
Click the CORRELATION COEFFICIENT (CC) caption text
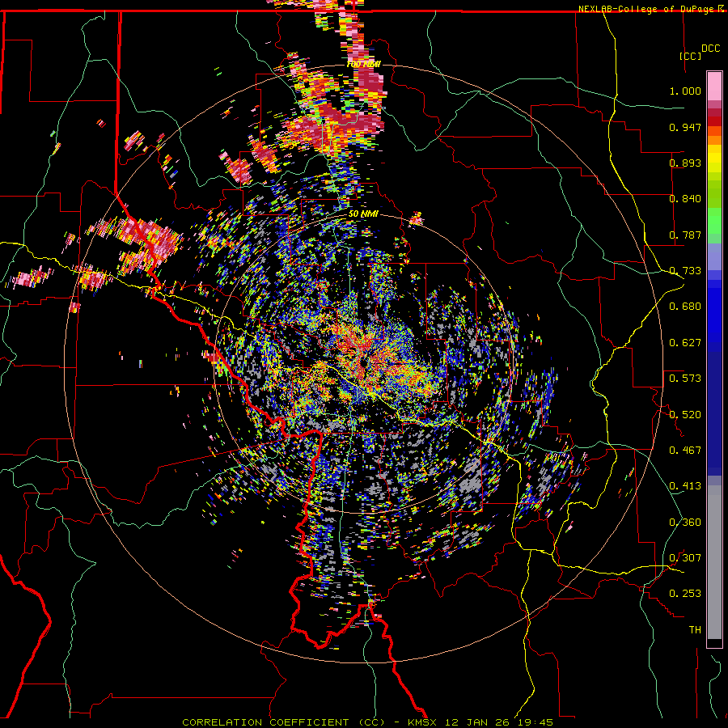(x=283, y=722)
